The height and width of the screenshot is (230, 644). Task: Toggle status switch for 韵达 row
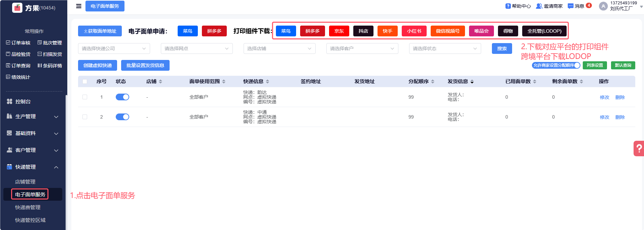(x=122, y=97)
